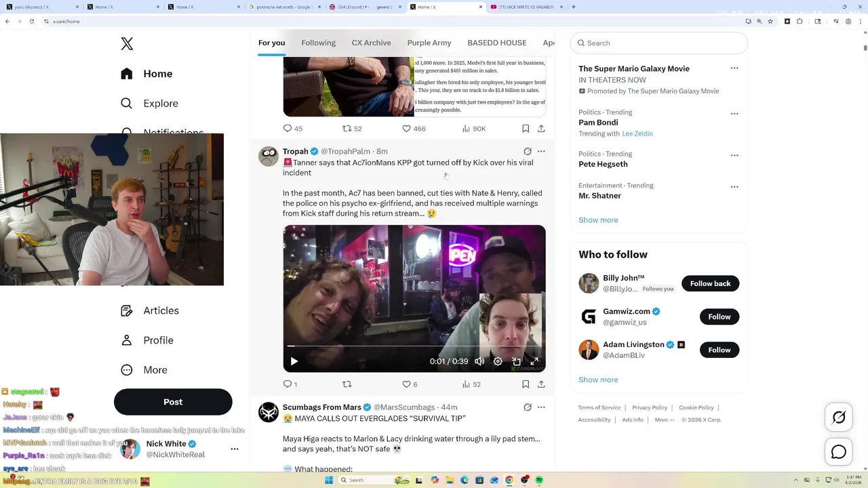View Tropah's post analytics showing 52
This screenshot has height=488, width=868.
[471, 384]
